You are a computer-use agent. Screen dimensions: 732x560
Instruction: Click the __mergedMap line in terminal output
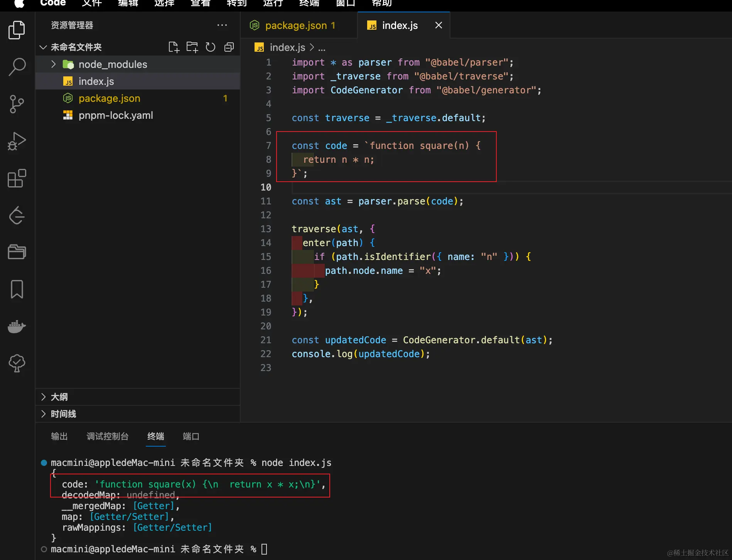pyautogui.click(x=120, y=506)
